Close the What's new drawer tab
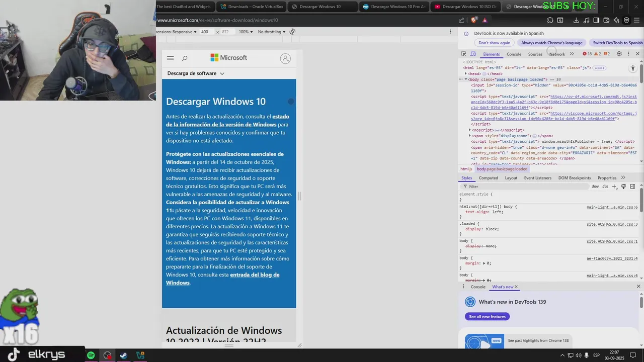This screenshot has width=644, height=362. click(516, 287)
